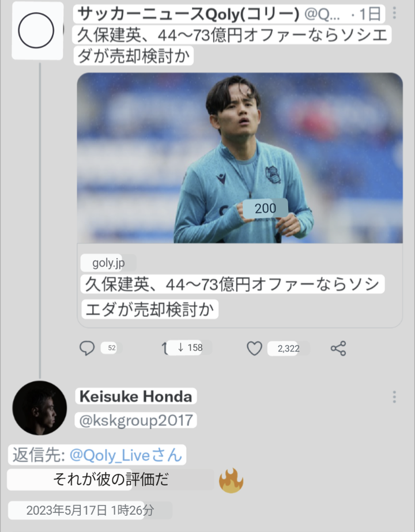The height and width of the screenshot is (532, 415).
Task: Click the 52 replies count
Action: tap(111, 348)
